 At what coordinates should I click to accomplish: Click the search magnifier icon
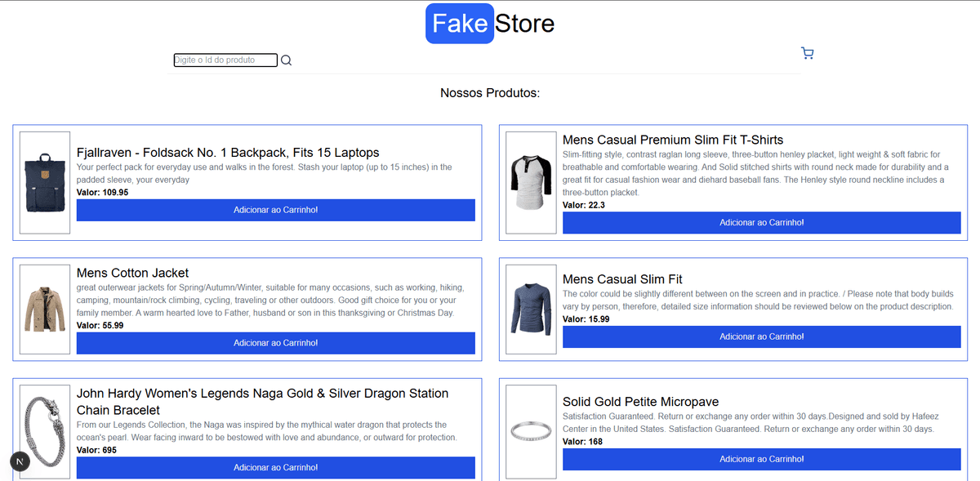click(x=286, y=60)
